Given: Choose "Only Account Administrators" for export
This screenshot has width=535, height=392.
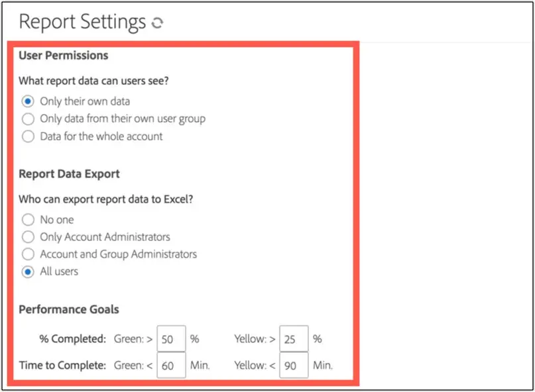Looking at the screenshot, I should (28, 237).
